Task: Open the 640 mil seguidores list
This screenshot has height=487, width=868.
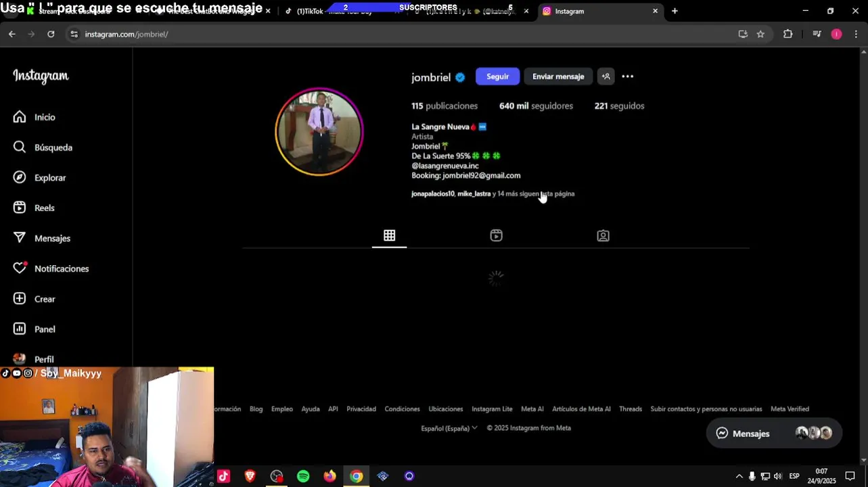Action: pos(536,106)
